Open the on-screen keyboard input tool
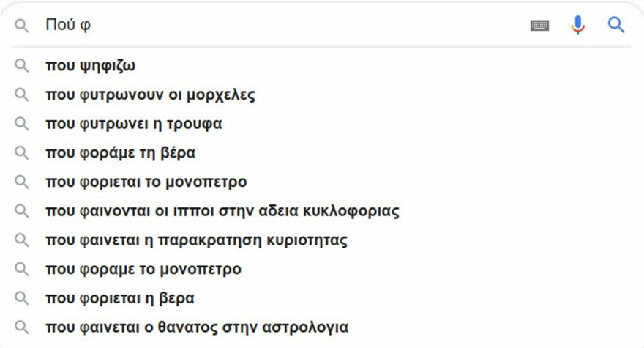Image resolution: width=644 pixels, height=348 pixels. coord(539,26)
